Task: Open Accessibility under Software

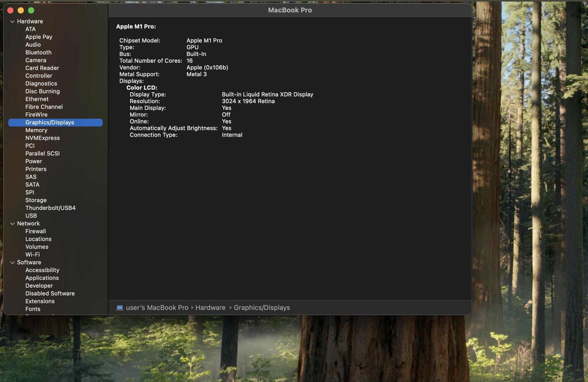Action: coord(42,270)
